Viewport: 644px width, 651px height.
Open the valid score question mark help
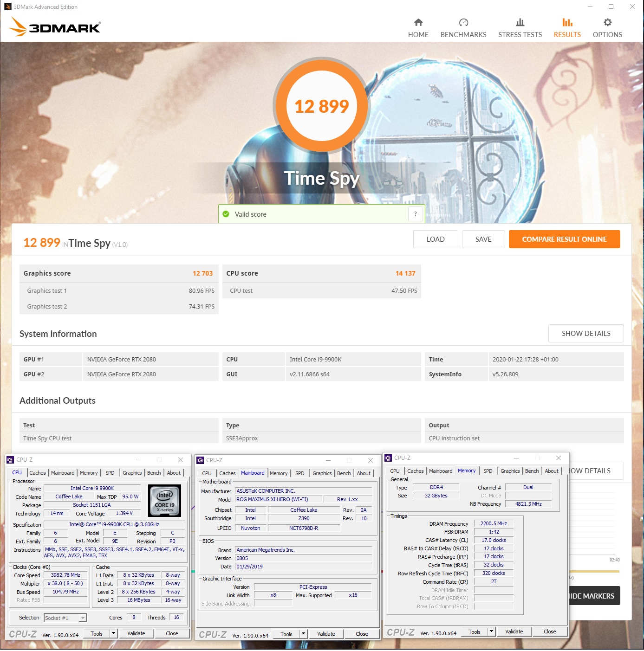[416, 214]
